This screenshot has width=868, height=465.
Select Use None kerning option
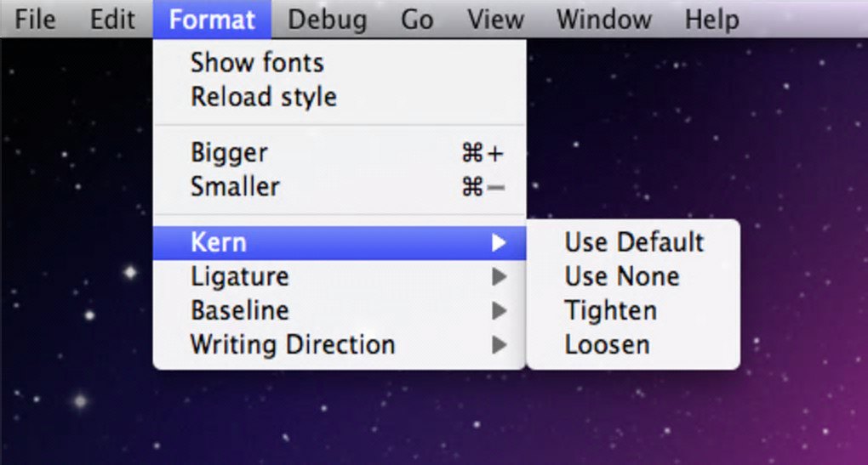622,276
